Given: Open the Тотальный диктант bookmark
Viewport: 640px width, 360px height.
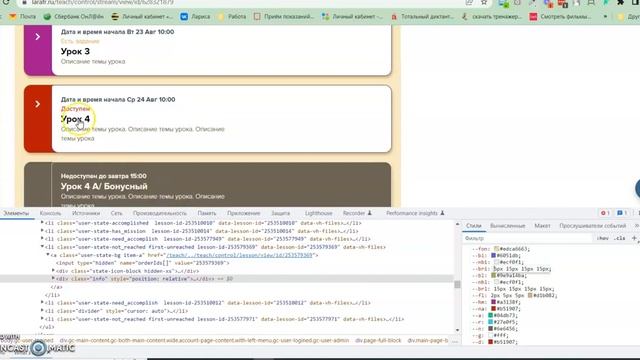Looking at the screenshot, I should (422, 17).
